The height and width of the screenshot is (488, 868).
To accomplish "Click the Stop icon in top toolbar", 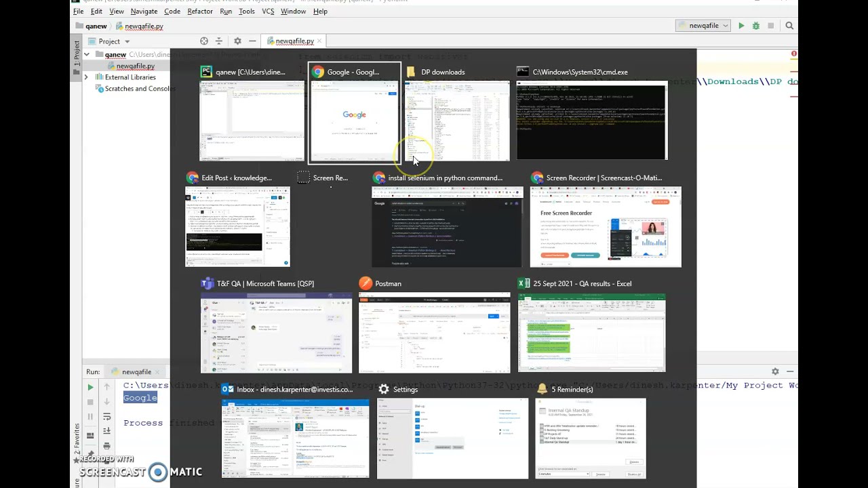I will (770, 26).
